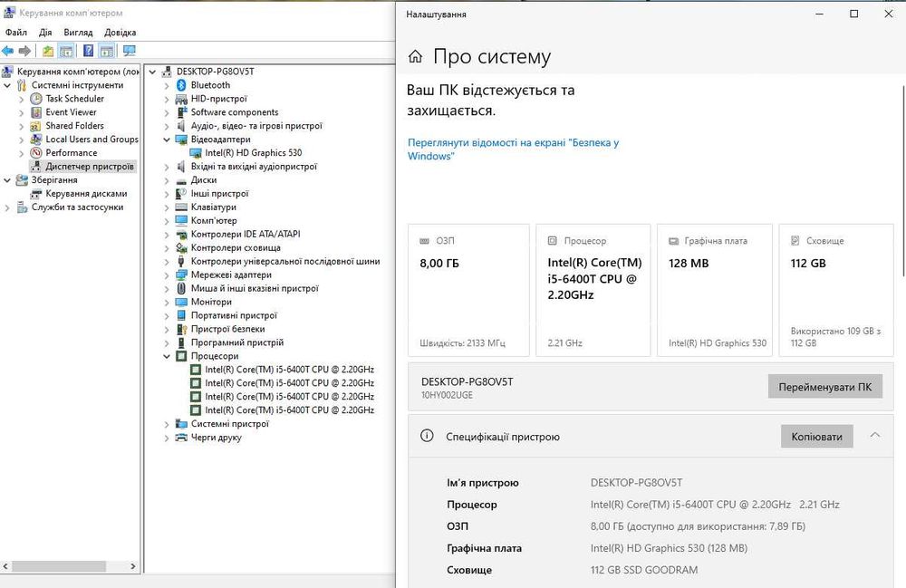906x588 pixels.
Task: Expand the Порти... Контролери IDE ATA/ATAPI node
Action: [167, 235]
